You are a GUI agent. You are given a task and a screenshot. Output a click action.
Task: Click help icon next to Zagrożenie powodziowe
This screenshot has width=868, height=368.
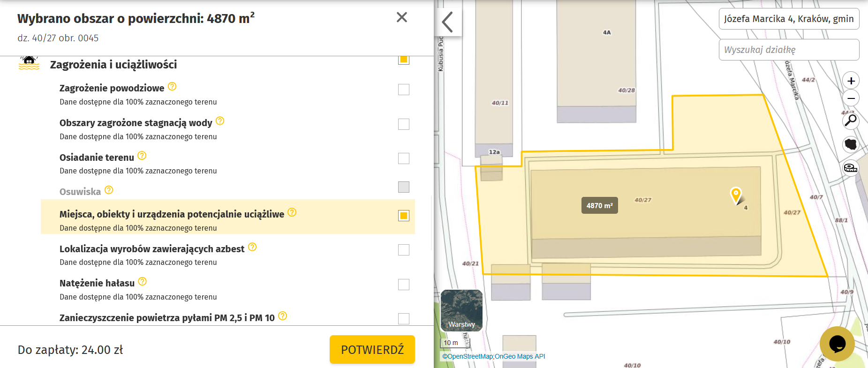point(172,87)
